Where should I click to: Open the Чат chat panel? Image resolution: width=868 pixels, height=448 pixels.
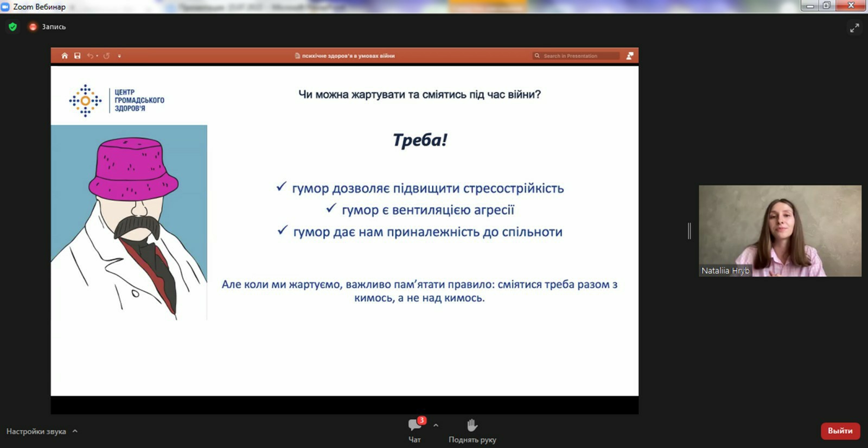point(415,430)
